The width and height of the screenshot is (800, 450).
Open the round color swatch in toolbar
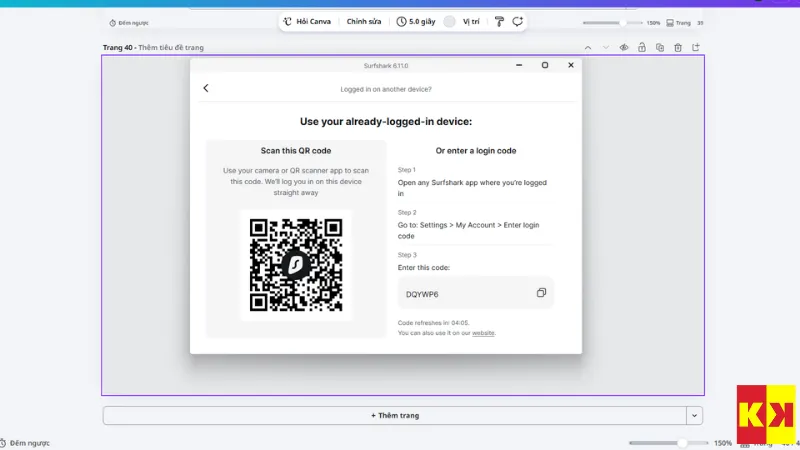[x=449, y=21]
